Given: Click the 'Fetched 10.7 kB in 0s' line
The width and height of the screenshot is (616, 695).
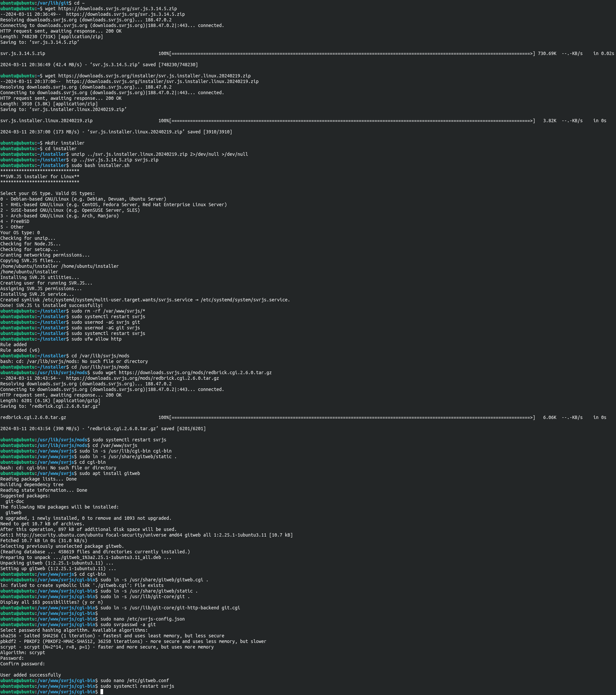Looking at the screenshot, I should [x=44, y=541].
